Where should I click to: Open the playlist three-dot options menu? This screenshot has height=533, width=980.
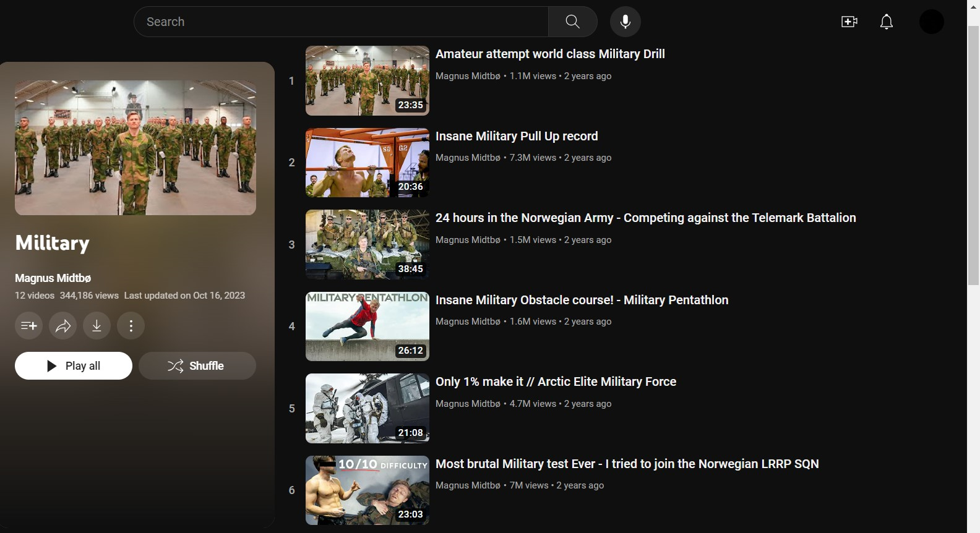[131, 326]
